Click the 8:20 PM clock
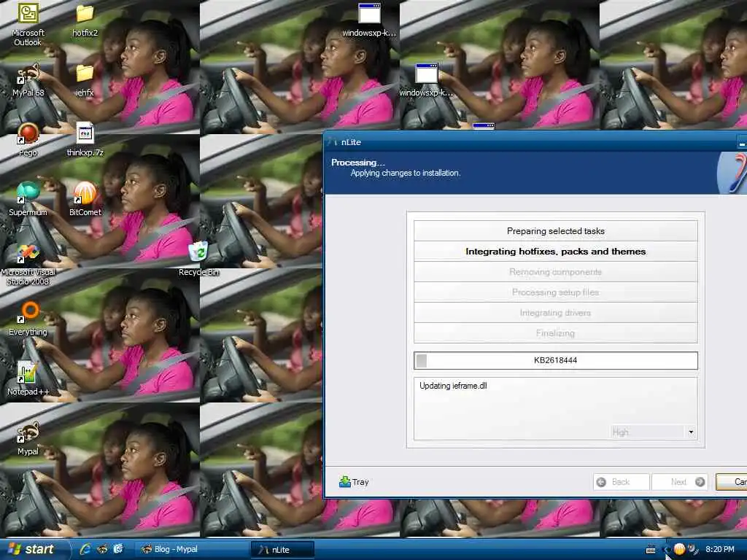Image resolution: width=747 pixels, height=560 pixels. (720, 549)
